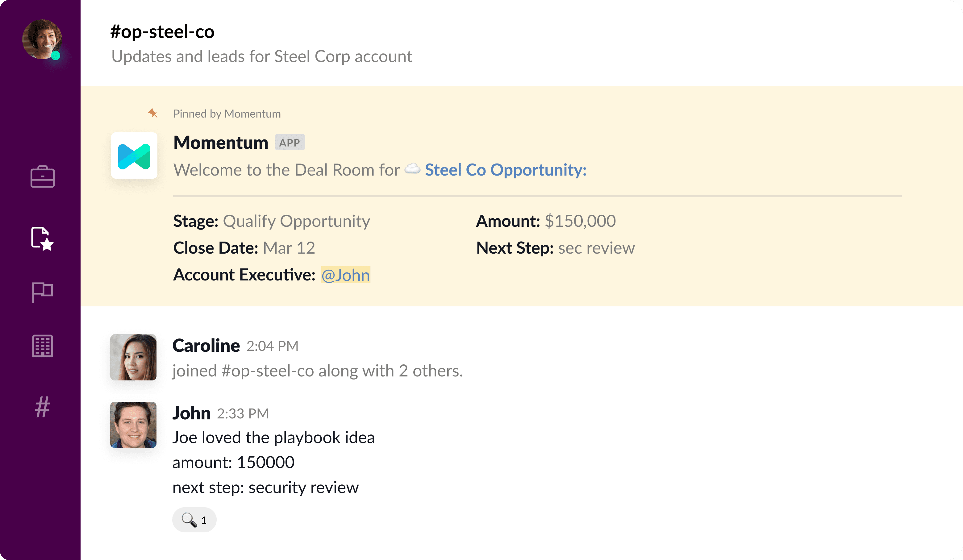Select the starred document icon in sidebar

42,239
